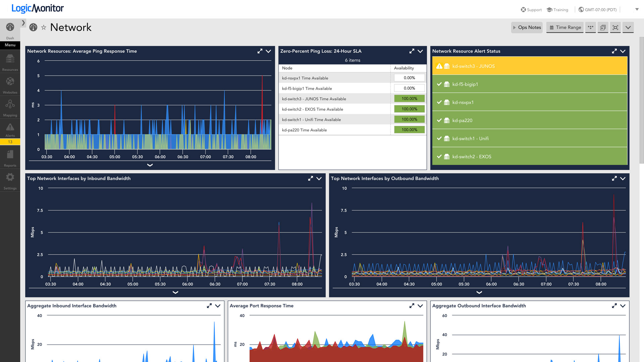The height and width of the screenshot is (362, 644).
Task: Enter fullscreen dashboard view
Action: (x=615, y=27)
